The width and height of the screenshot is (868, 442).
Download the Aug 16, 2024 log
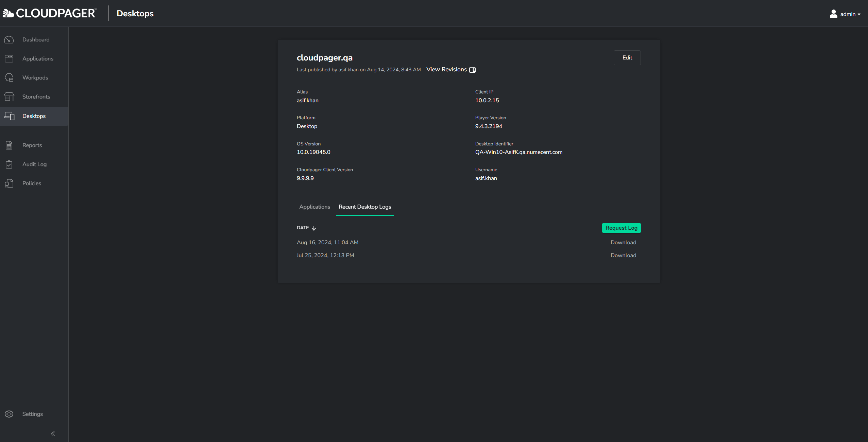coord(623,243)
